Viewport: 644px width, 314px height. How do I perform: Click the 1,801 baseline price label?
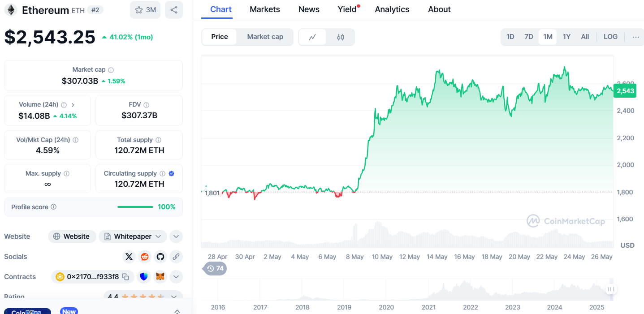[x=212, y=193]
